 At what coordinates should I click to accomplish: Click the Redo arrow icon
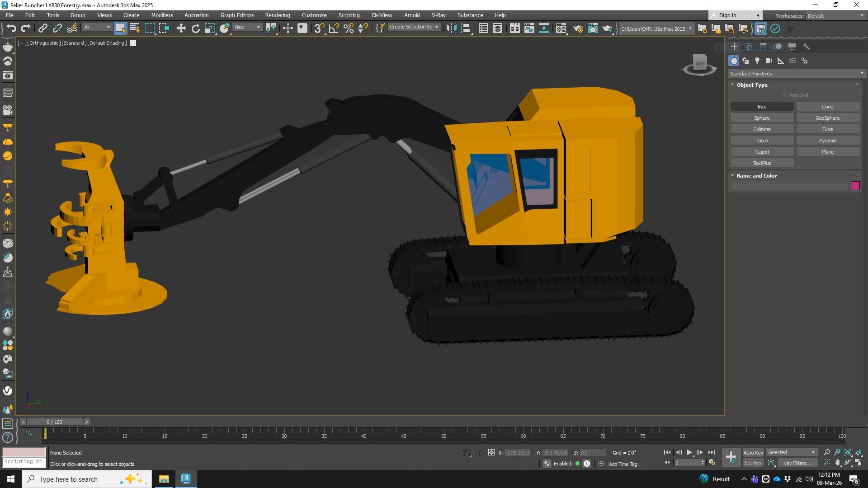[26, 28]
